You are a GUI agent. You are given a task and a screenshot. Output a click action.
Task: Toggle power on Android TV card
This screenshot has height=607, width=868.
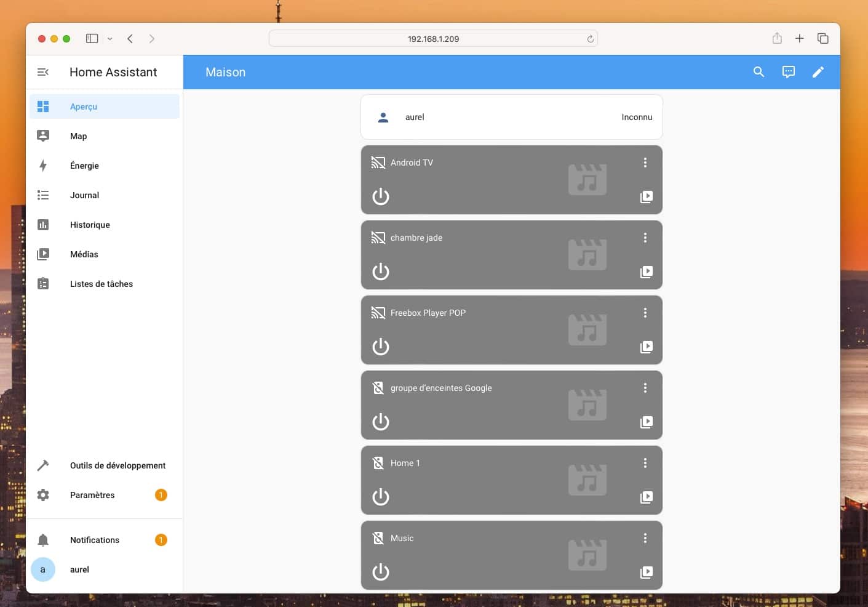coord(381,196)
